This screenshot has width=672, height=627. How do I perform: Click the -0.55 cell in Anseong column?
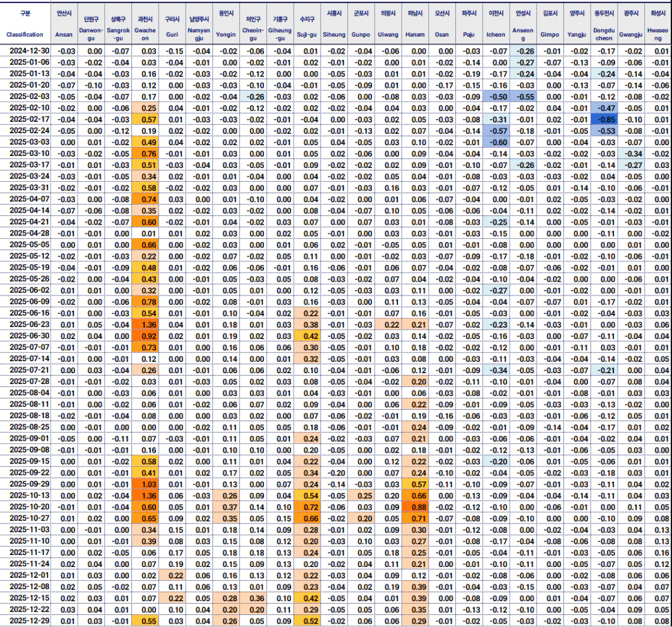tap(524, 97)
